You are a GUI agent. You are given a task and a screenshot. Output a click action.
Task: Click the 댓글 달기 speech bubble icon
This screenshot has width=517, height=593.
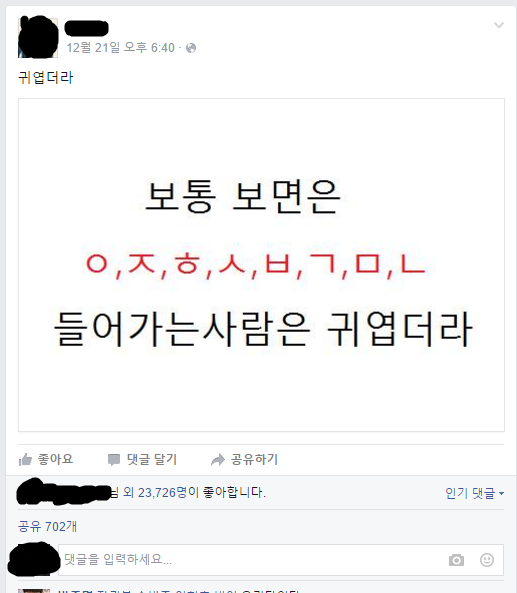point(114,460)
